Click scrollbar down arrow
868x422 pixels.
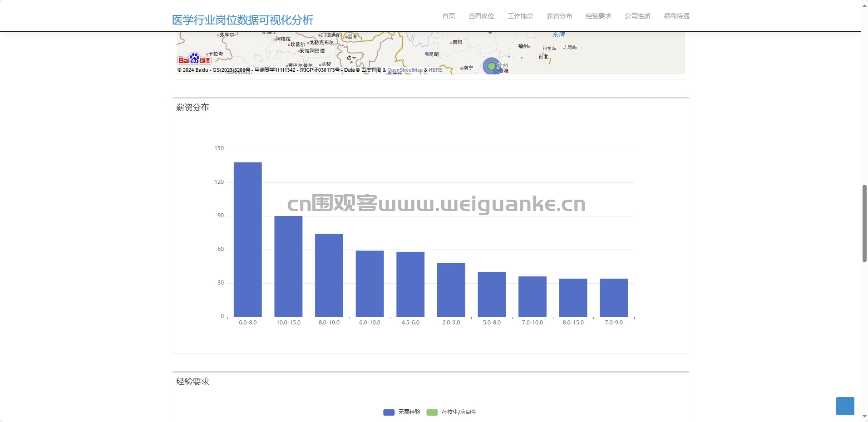864,417
